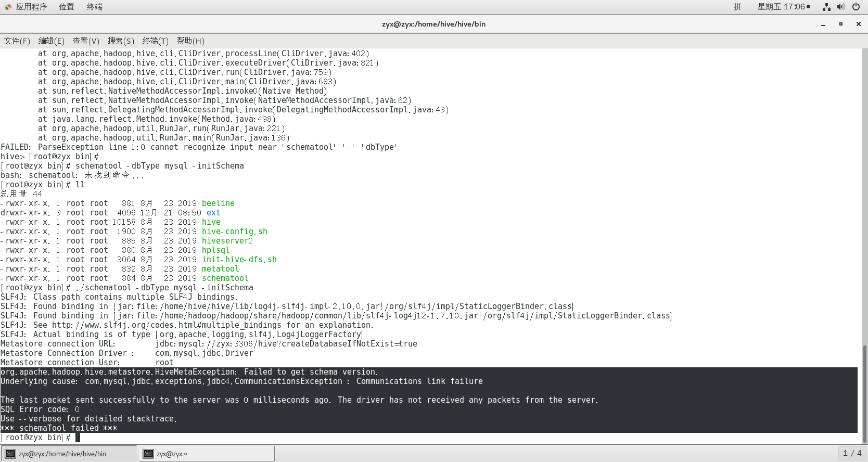Click the schematool file name in listing

[x=225, y=278]
